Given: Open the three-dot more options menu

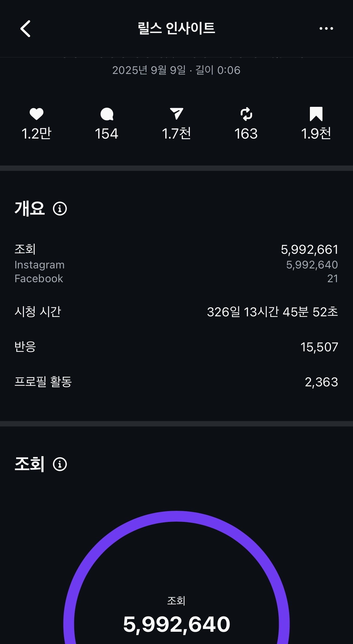Looking at the screenshot, I should (x=326, y=29).
